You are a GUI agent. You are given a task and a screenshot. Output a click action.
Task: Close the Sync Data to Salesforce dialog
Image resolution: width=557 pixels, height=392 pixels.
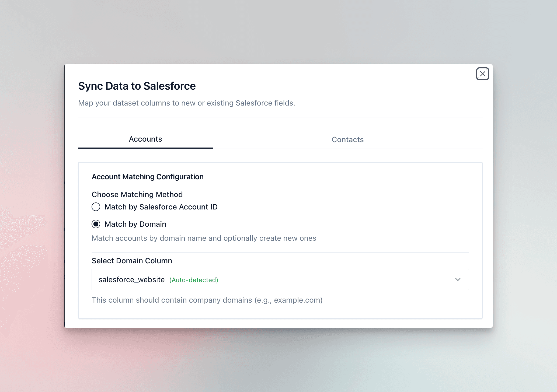[x=482, y=74]
